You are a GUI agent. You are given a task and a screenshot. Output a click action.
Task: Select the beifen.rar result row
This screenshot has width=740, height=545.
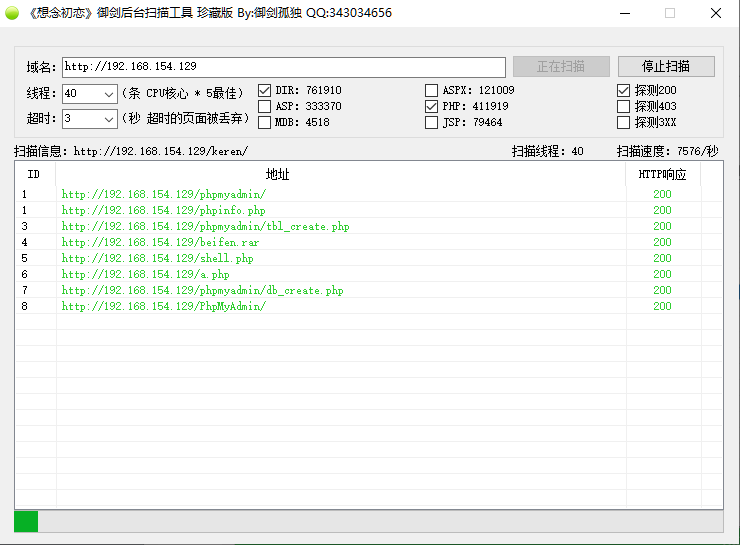(369, 243)
